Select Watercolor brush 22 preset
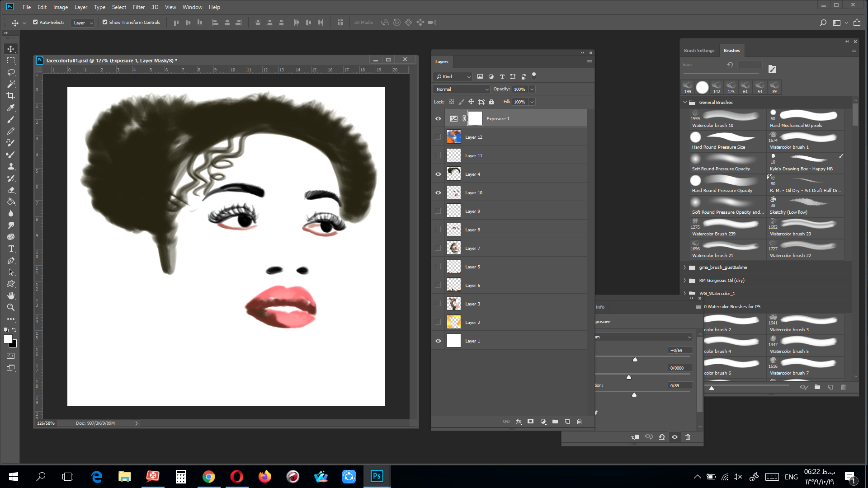 click(x=805, y=249)
